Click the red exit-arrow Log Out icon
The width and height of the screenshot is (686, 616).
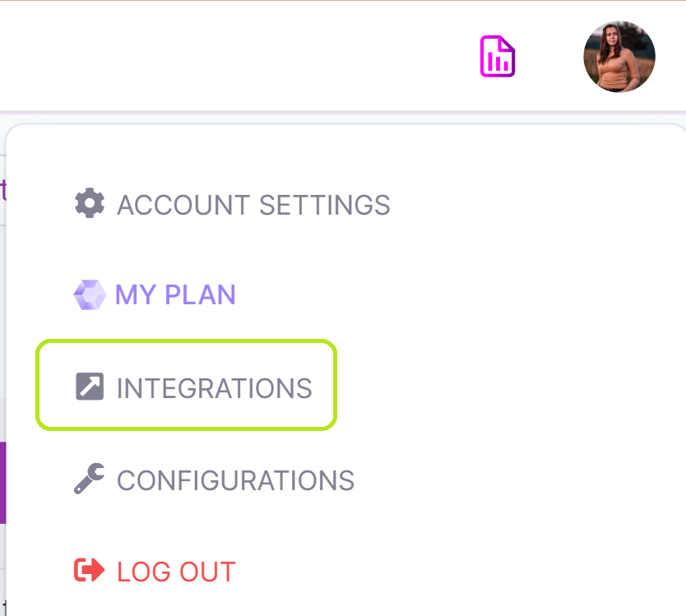tap(90, 570)
